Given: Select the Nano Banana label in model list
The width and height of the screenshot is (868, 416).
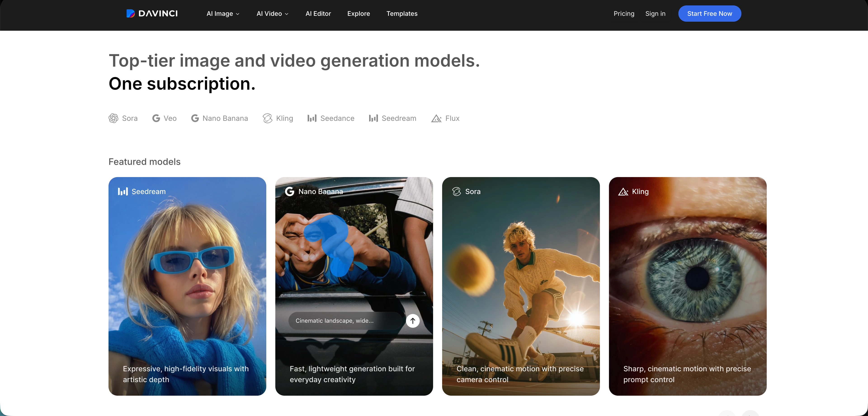Looking at the screenshot, I should [225, 119].
